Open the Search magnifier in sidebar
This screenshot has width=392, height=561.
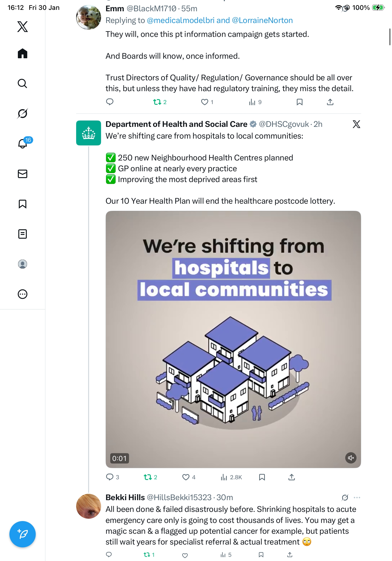coord(23,84)
